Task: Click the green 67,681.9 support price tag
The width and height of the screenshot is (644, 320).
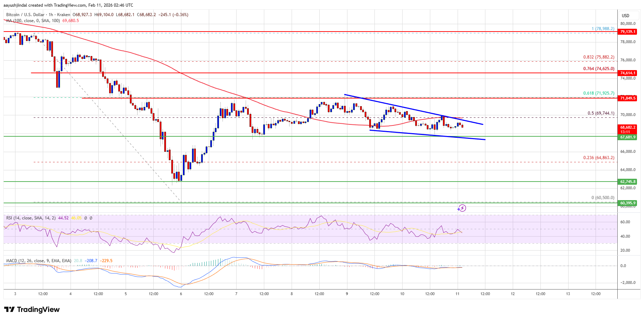Action: coord(628,137)
